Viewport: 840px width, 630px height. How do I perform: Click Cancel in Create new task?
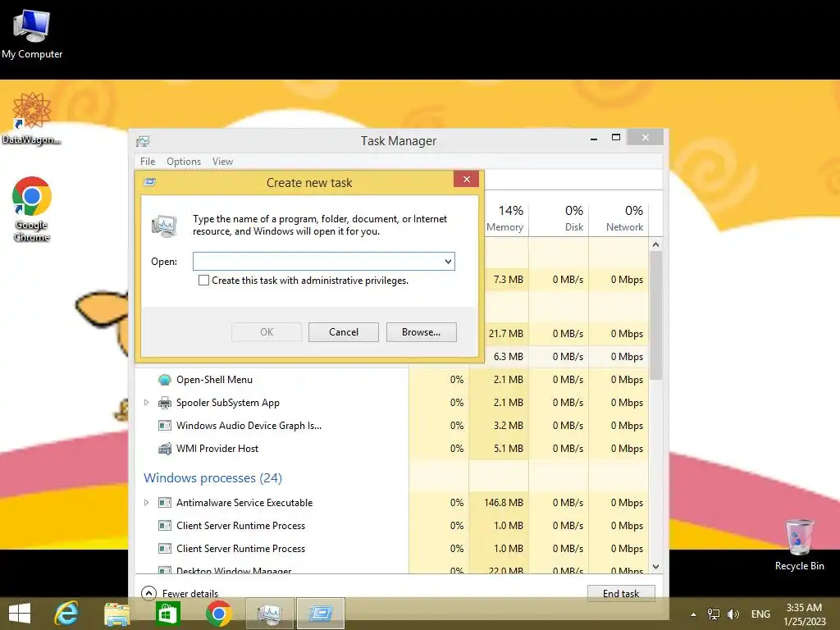(344, 332)
